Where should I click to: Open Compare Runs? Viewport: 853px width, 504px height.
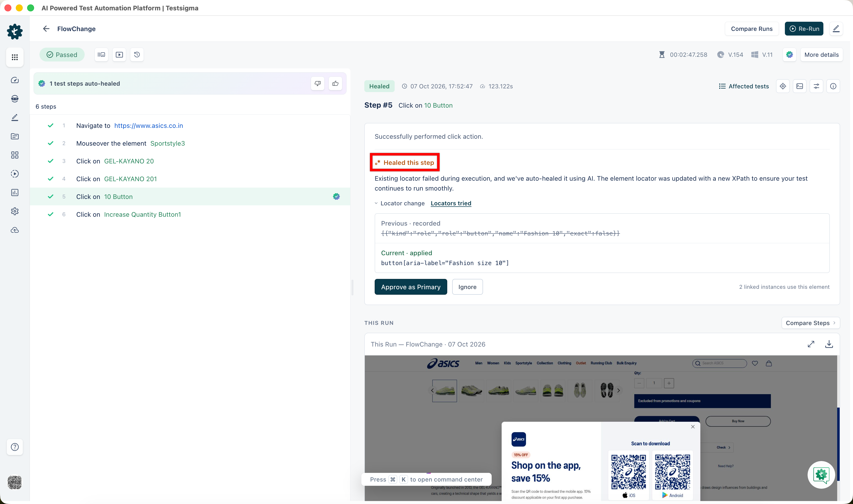tap(752, 29)
